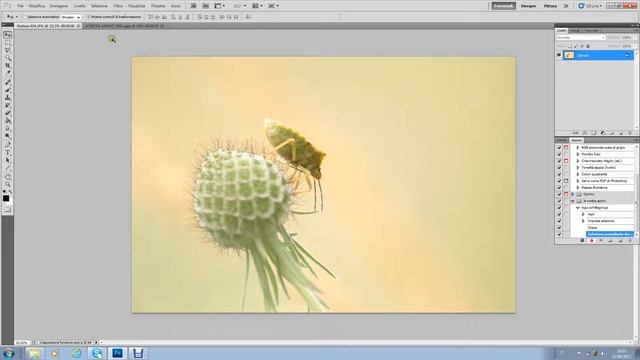The height and width of the screenshot is (360, 640).
Task: Toggle dialog icon for RGB personale action
Action: [566, 147]
